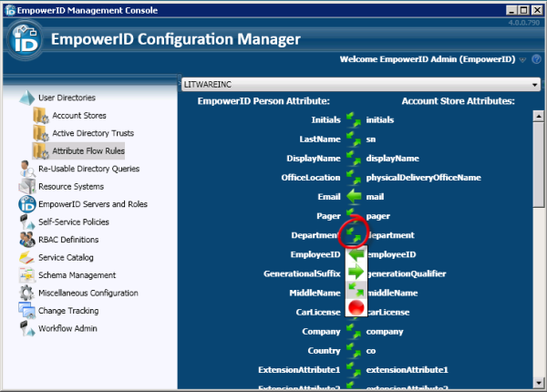Viewport: 547px width, 392px height.
Task: Click the Resource Systems icon
Action: point(26,186)
